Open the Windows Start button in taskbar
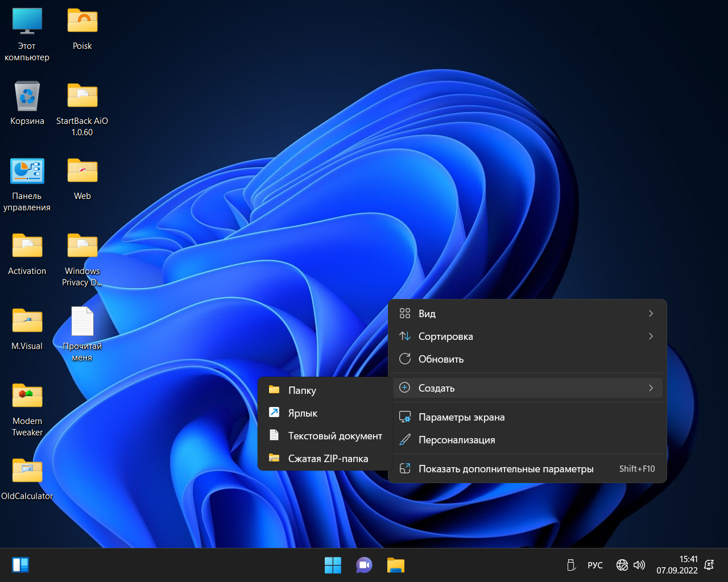 click(333, 565)
